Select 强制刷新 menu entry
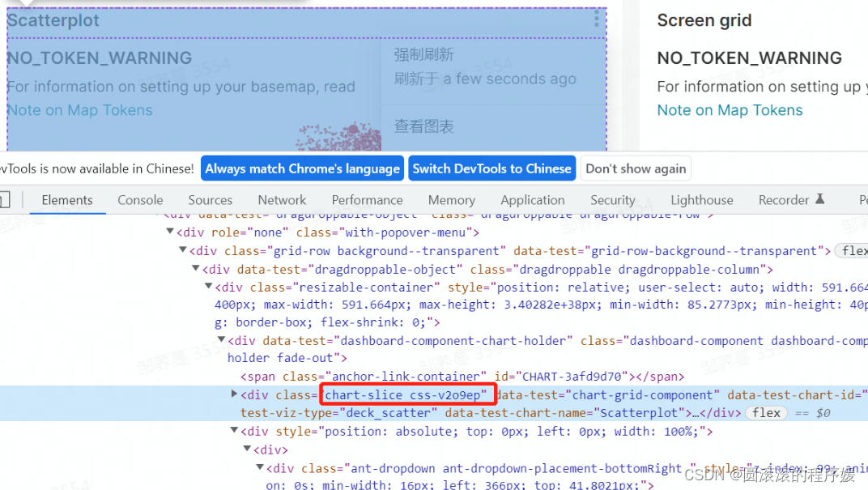The height and width of the screenshot is (490, 868). click(424, 55)
